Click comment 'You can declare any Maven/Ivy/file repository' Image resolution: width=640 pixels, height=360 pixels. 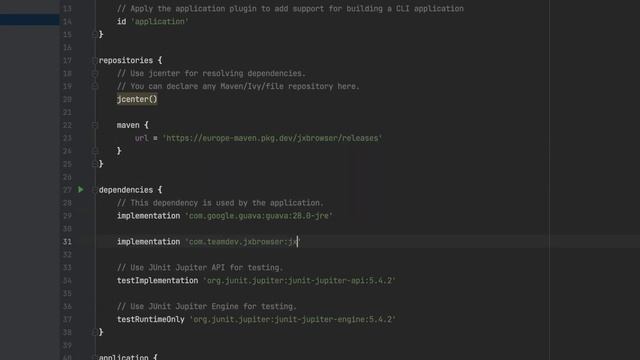coord(238,87)
